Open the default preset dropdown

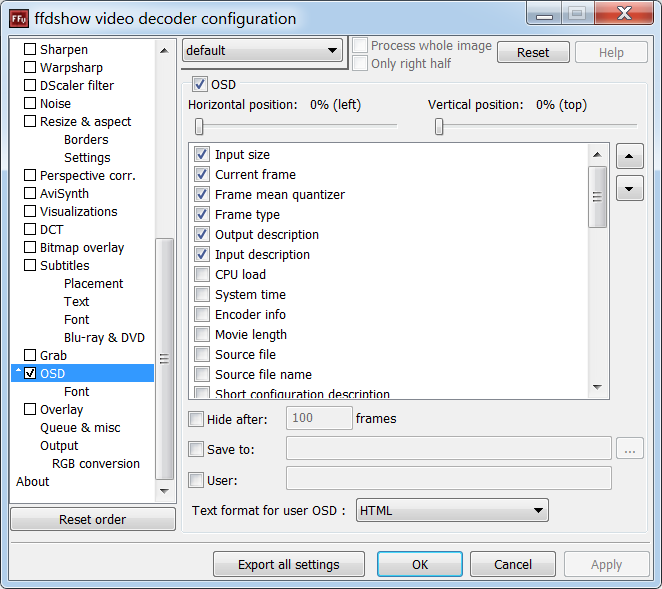[x=262, y=51]
